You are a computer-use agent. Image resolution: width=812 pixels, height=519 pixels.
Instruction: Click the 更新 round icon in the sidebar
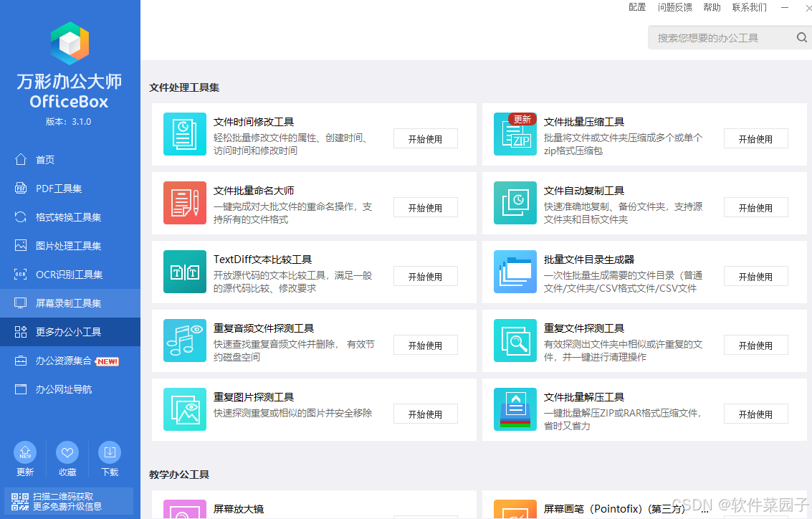click(25, 453)
